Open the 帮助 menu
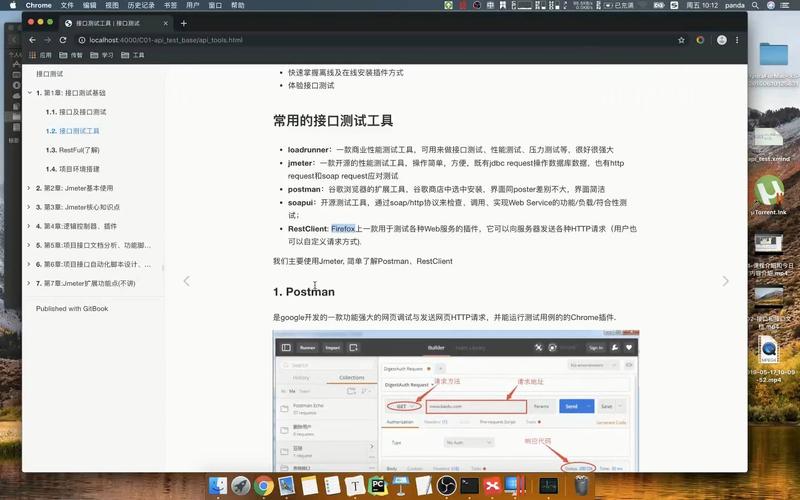 238,5
